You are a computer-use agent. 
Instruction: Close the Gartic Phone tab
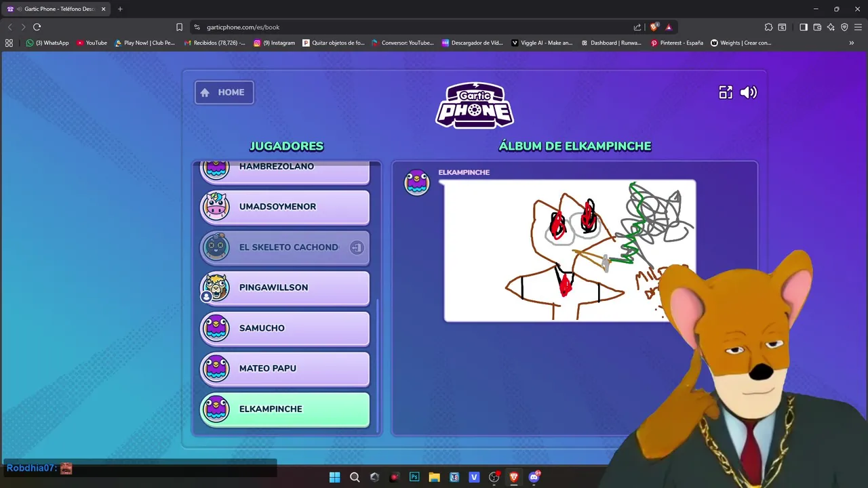tap(104, 9)
